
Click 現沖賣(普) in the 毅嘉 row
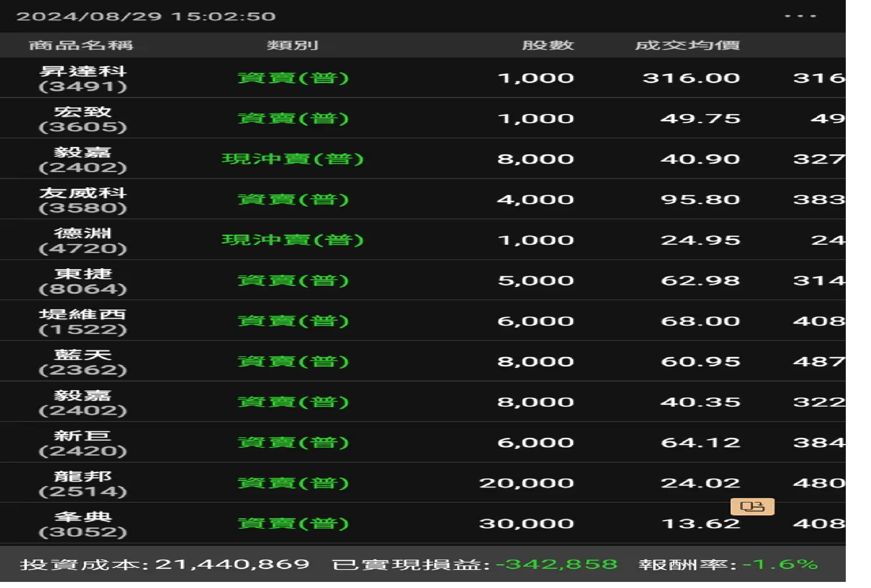tap(293, 159)
